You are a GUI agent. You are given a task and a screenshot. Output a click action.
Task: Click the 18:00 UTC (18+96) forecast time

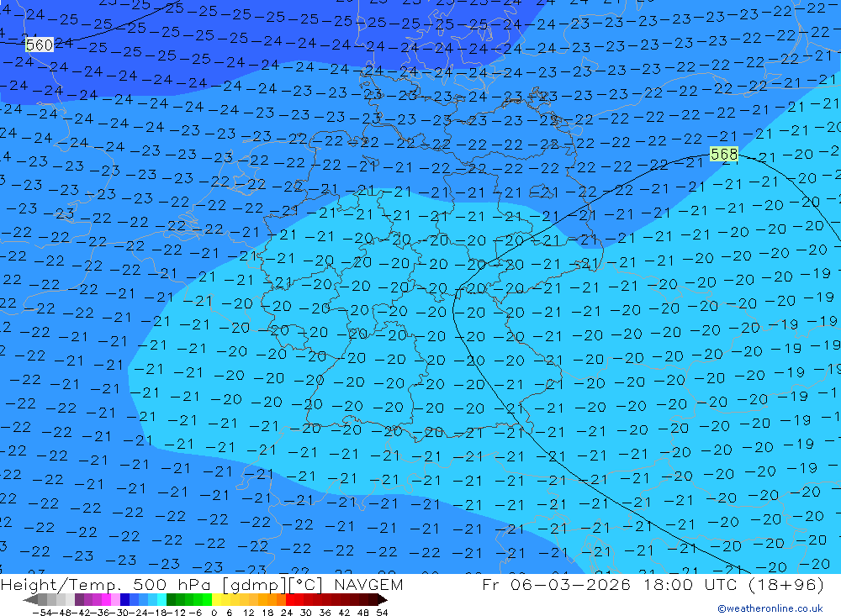pyautogui.click(x=733, y=585)
